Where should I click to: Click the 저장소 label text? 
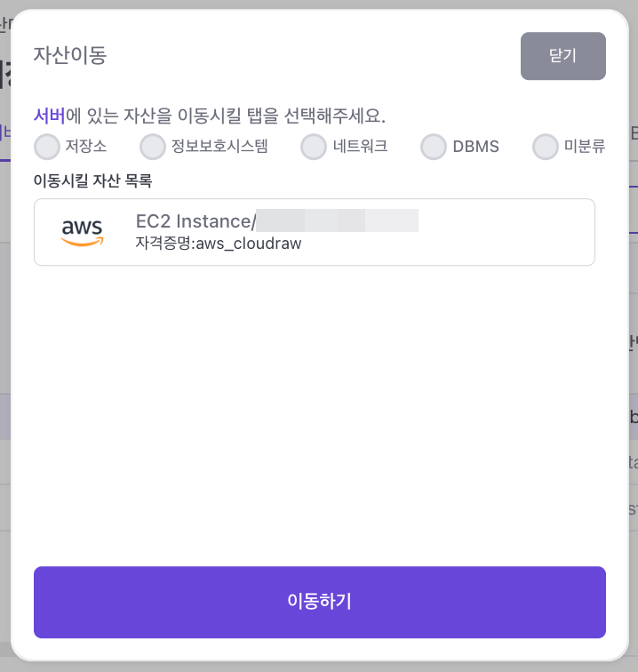pos(85,146)
